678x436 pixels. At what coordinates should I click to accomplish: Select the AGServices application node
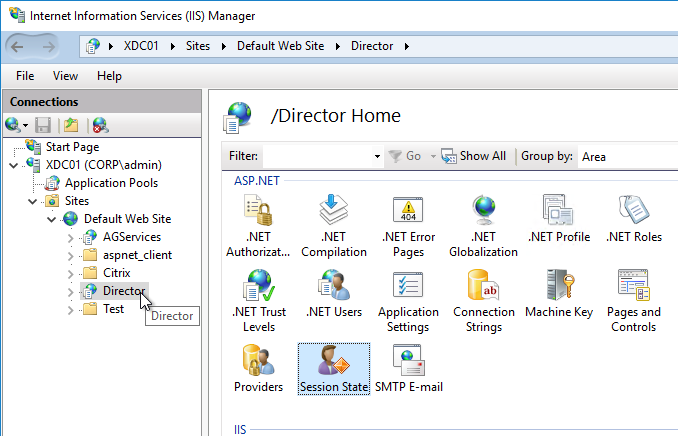pos(131,237)
